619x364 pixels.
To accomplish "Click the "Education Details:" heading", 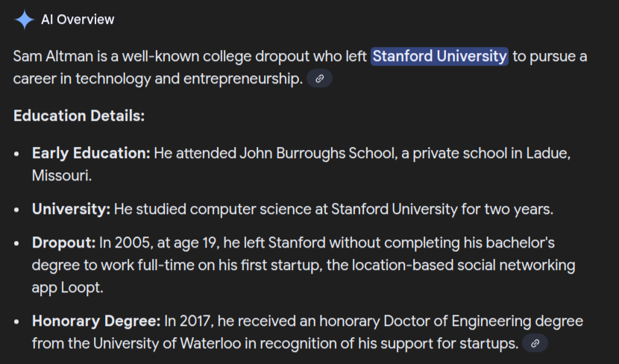I will coord(79,116).
